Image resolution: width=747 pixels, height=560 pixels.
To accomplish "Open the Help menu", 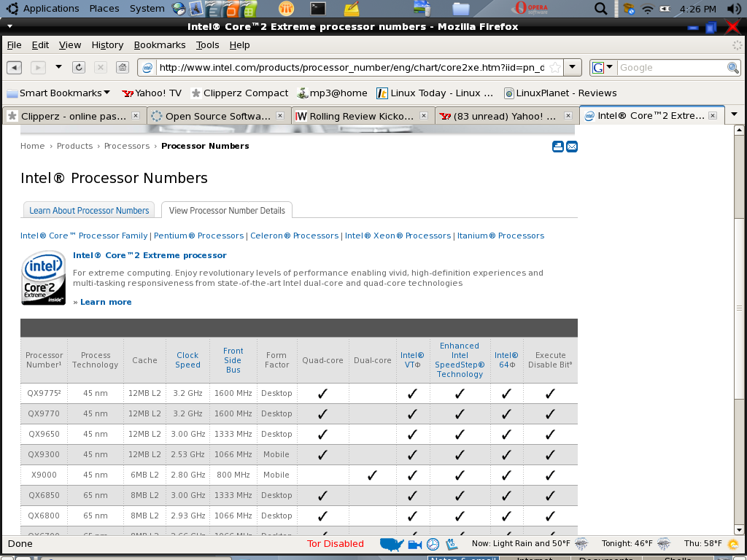I will 239,44.
